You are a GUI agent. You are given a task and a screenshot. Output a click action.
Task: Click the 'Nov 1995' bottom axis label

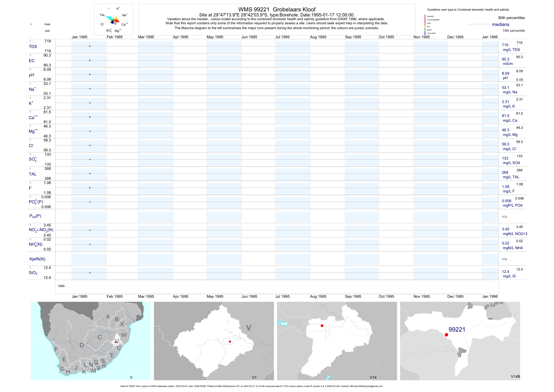[x=421, y=296]
